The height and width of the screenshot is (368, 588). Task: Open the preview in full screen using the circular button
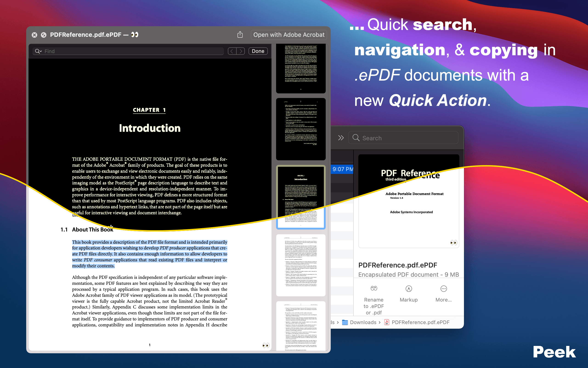tap(44, 35)
